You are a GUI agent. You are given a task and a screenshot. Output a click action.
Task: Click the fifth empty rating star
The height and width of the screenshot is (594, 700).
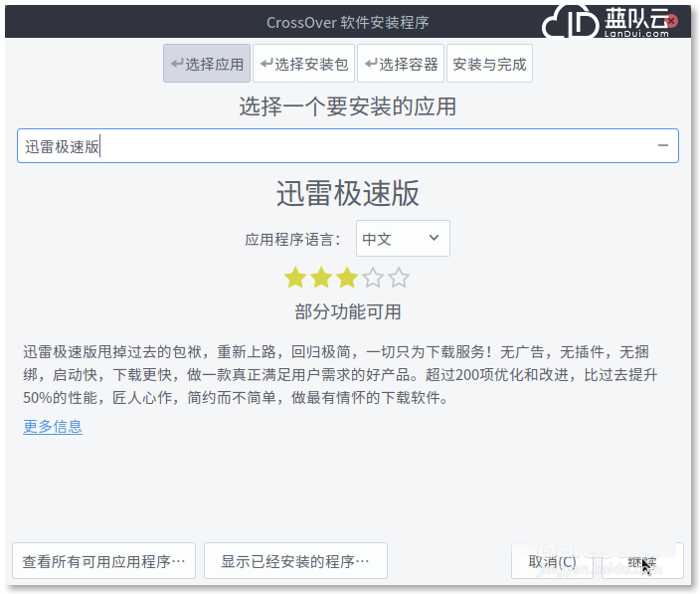tap(399, 278)
